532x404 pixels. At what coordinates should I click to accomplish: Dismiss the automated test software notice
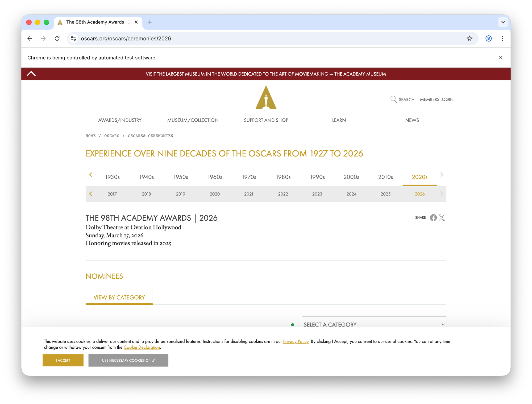[x=501, y=57]
